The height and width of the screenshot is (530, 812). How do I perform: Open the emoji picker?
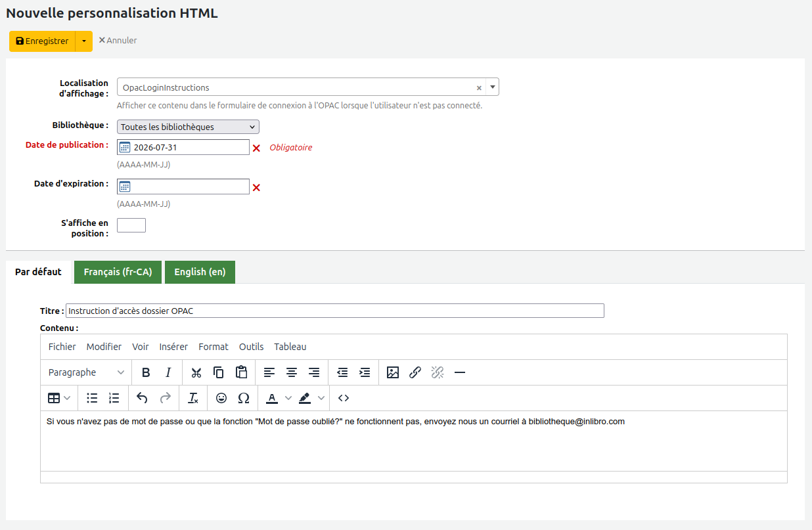[x=221, y=398]
